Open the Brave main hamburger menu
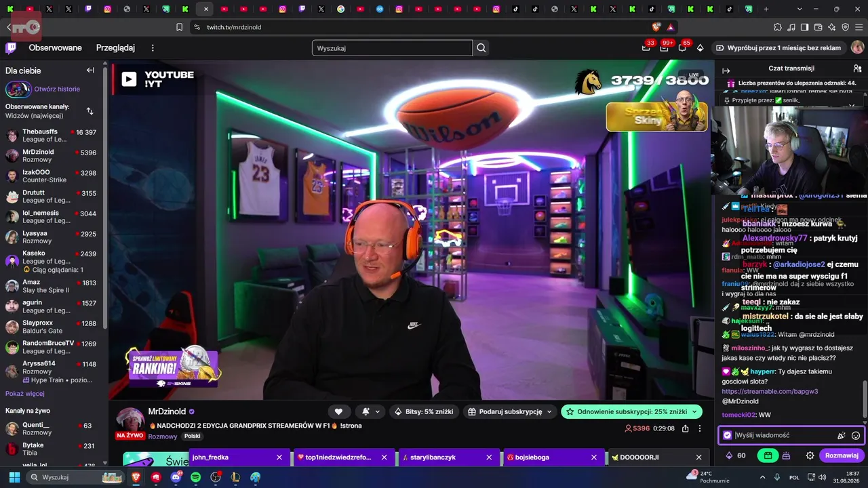This screenshot has width=868, height=488. 859,27
